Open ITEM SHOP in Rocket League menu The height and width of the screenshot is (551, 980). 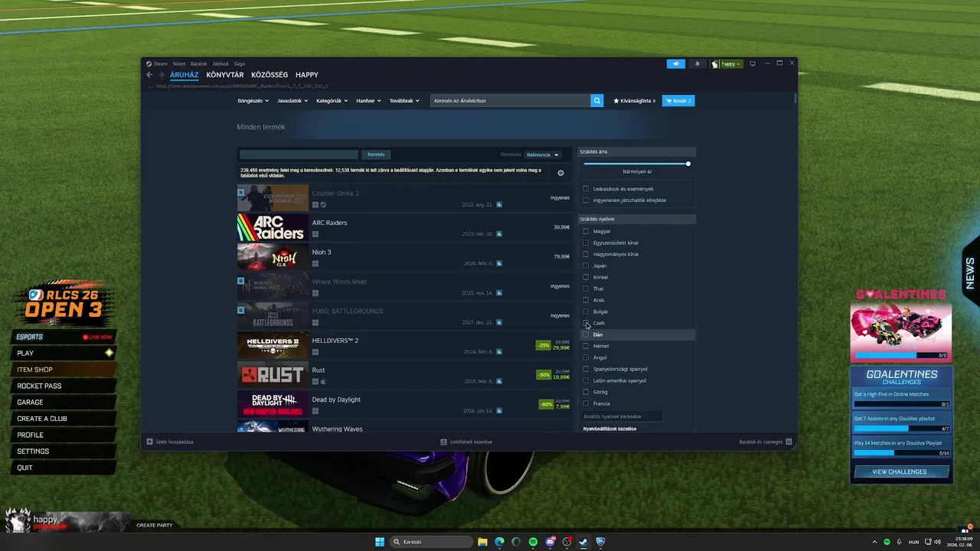click(x=64, y=370)
